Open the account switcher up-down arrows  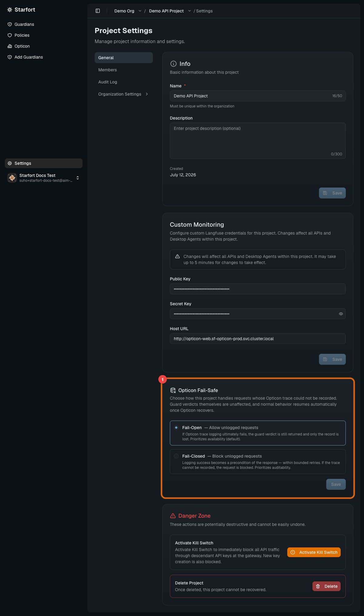point(78,178)
